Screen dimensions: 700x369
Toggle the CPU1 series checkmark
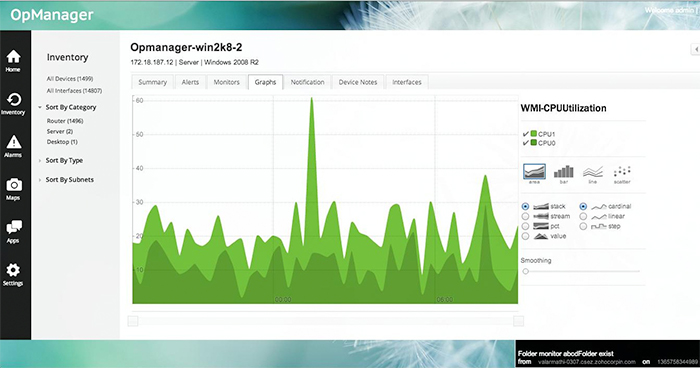click(x=525, y=133)
